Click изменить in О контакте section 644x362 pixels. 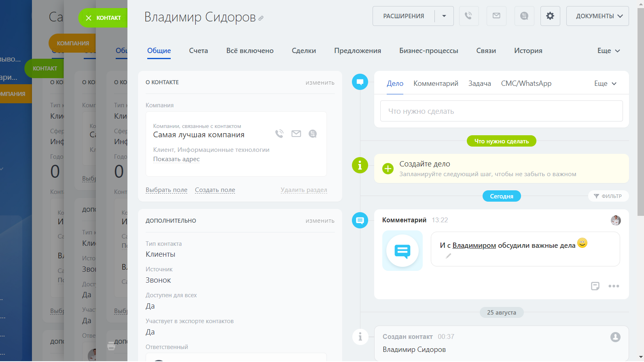tap(320, 83)
